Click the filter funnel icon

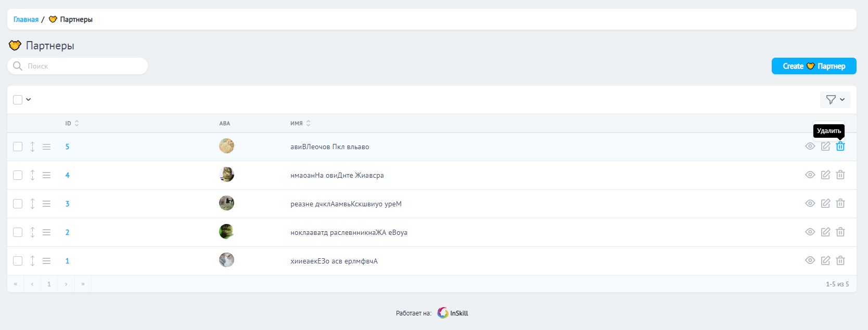pos(831,100)
